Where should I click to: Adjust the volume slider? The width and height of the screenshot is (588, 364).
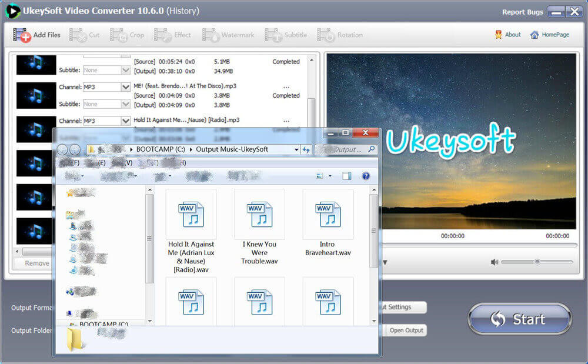coord(537,262)
